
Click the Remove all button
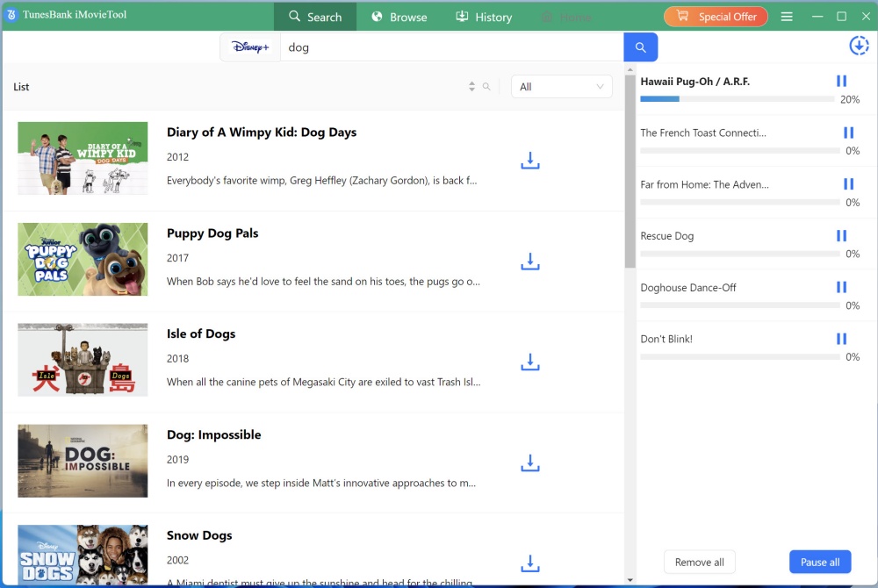tap(699, 563)
